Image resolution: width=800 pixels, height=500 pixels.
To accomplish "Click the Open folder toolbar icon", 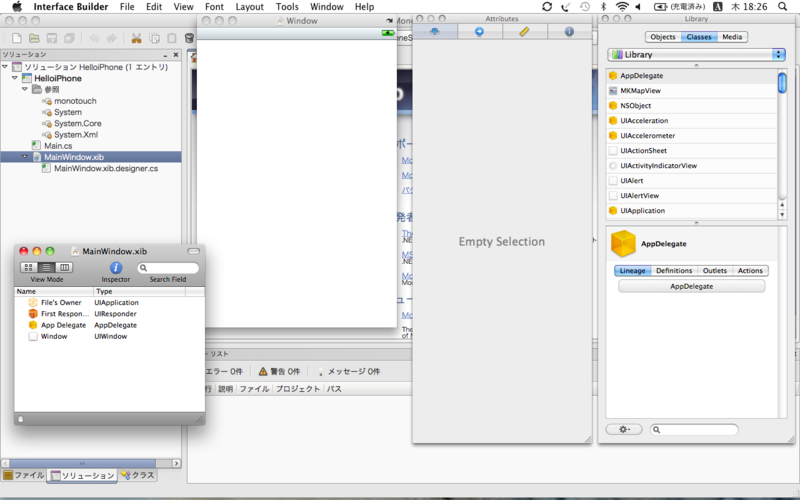I will coord(34,38).
